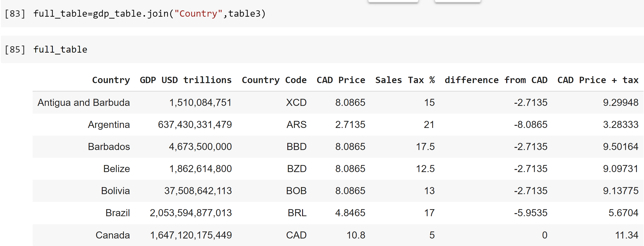Click the BBD country code cell
The image size is (644, 246).
[x=296, y=147]
